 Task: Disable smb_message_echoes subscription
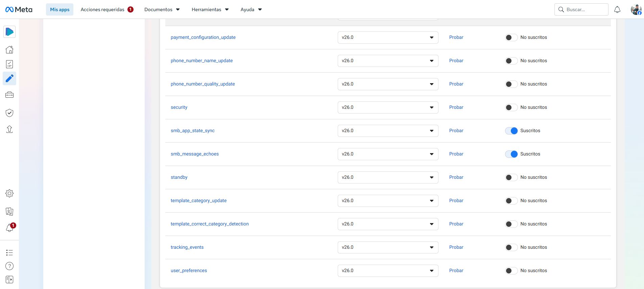coord(511,154)
